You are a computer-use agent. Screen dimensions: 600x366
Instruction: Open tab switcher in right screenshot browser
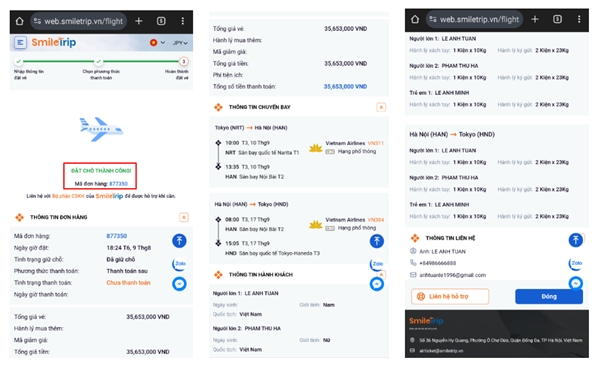[558, 19]
